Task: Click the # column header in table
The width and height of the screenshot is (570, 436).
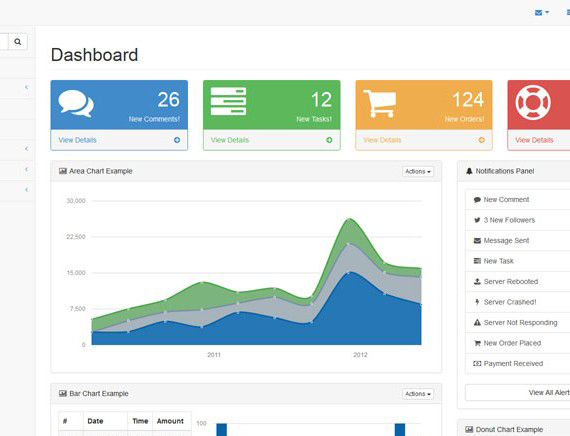Action: pos(71,421)
